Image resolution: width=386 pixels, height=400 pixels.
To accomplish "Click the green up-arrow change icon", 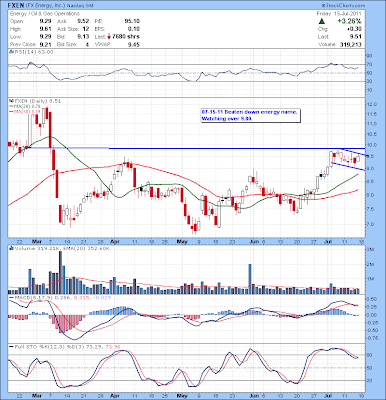I will click(322, 21).
